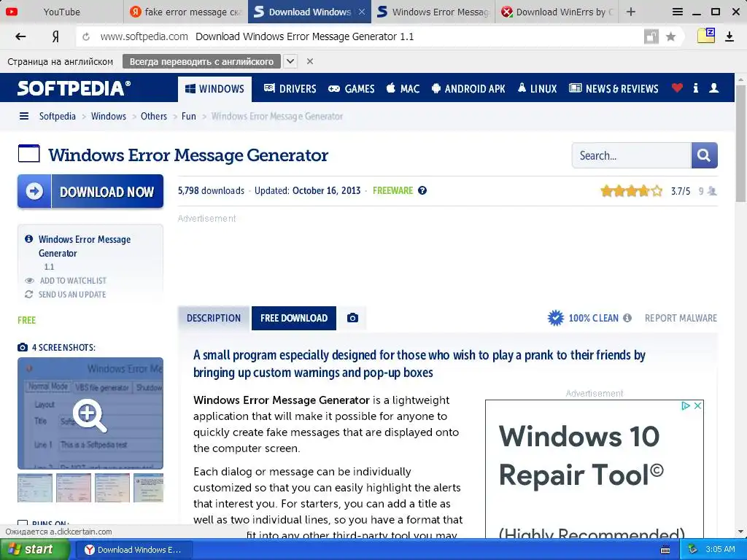747x560 pixels.
Task: Switch to the YouTube tab
Action: (x=61, y=12)
